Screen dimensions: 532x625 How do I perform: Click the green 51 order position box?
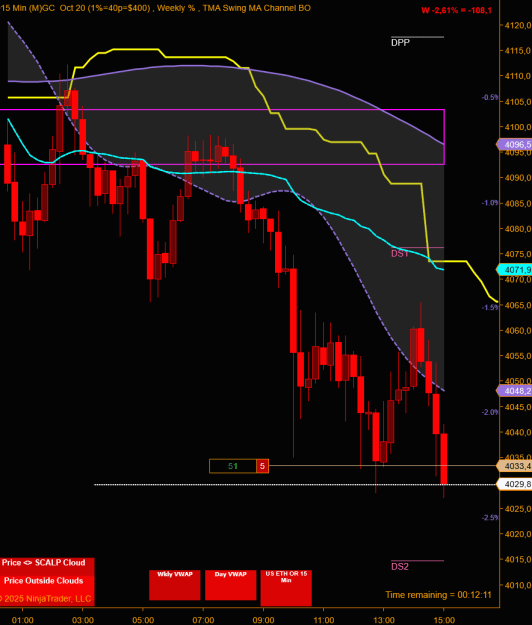[x=233, y=466]
